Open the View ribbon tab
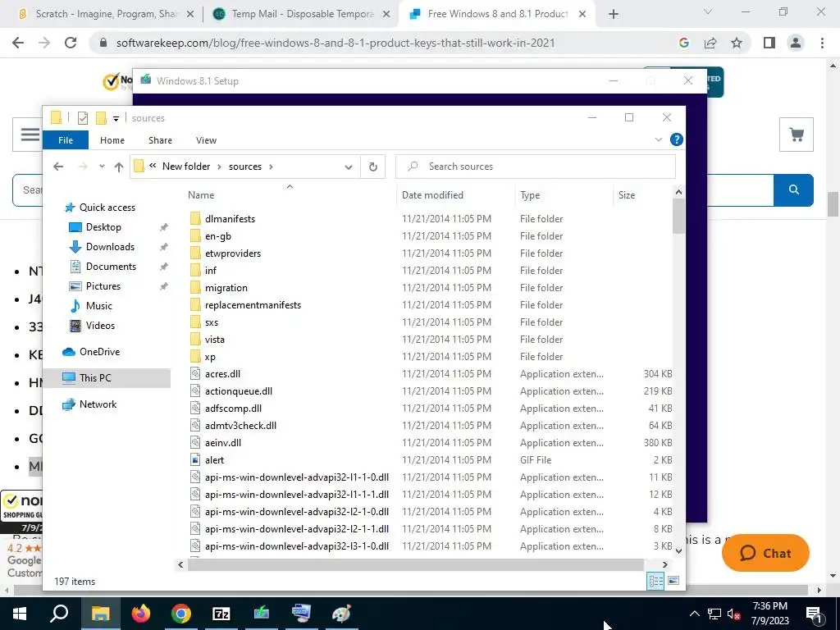840x630 pixels. [206, 140]
